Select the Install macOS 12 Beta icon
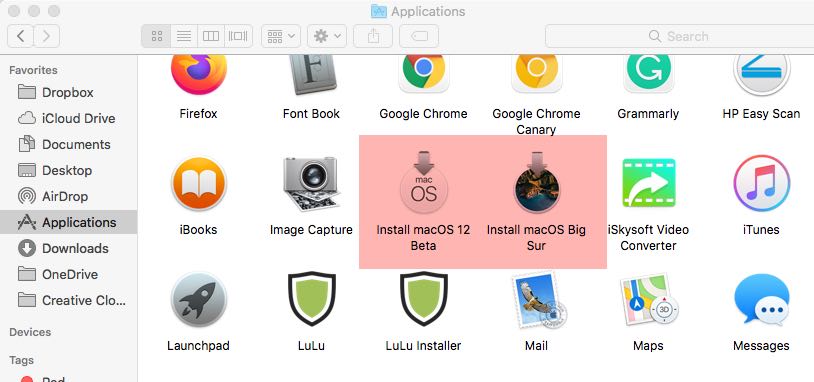Screen dimensions: 814x382 point(424,183)
